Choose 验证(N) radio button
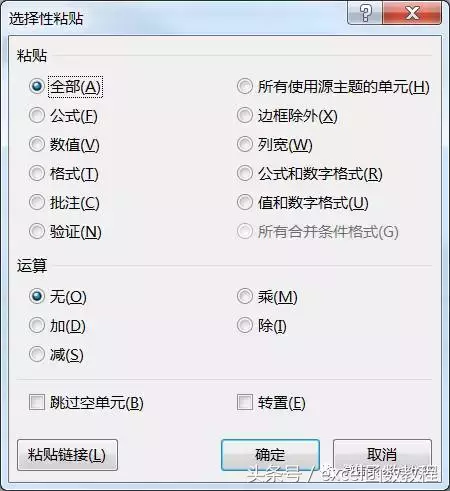Viewport: 450px width, 491px height. (x=37, y=232)
